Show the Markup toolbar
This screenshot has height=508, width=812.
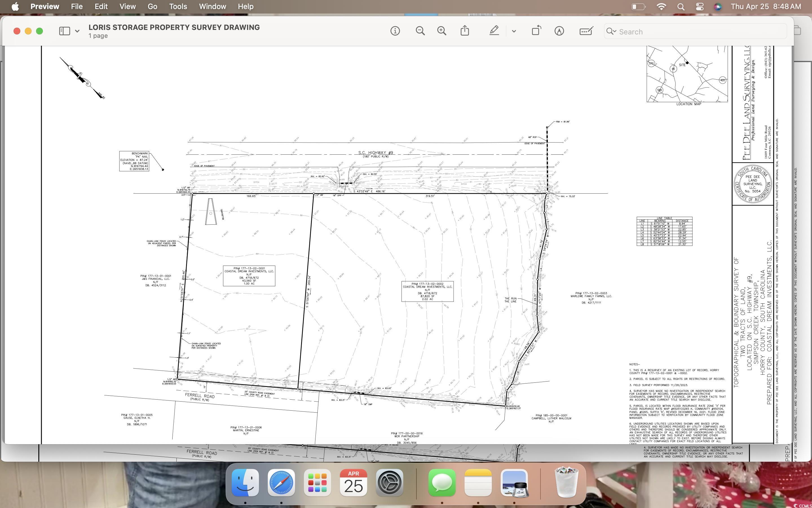click(559, 31)
